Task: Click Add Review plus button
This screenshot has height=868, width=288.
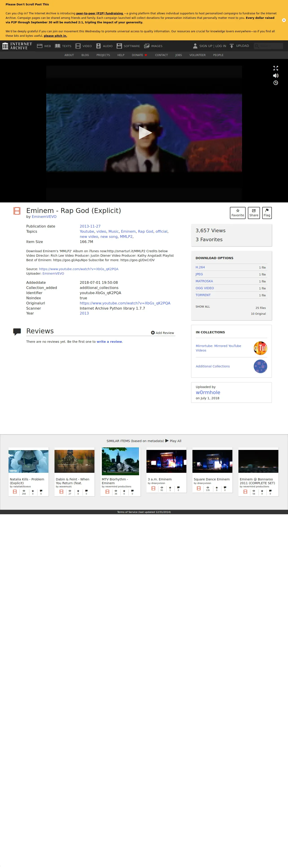Action: [x=163, y=333]
